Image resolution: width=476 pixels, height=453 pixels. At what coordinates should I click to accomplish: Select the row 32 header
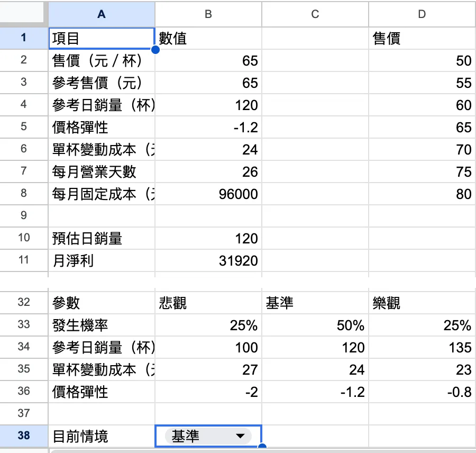point(24,303)
